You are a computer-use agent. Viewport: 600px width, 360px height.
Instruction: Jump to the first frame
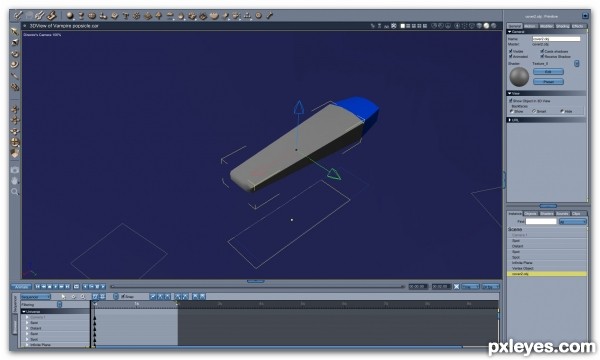pyautogui.click(x=38, y=286)
